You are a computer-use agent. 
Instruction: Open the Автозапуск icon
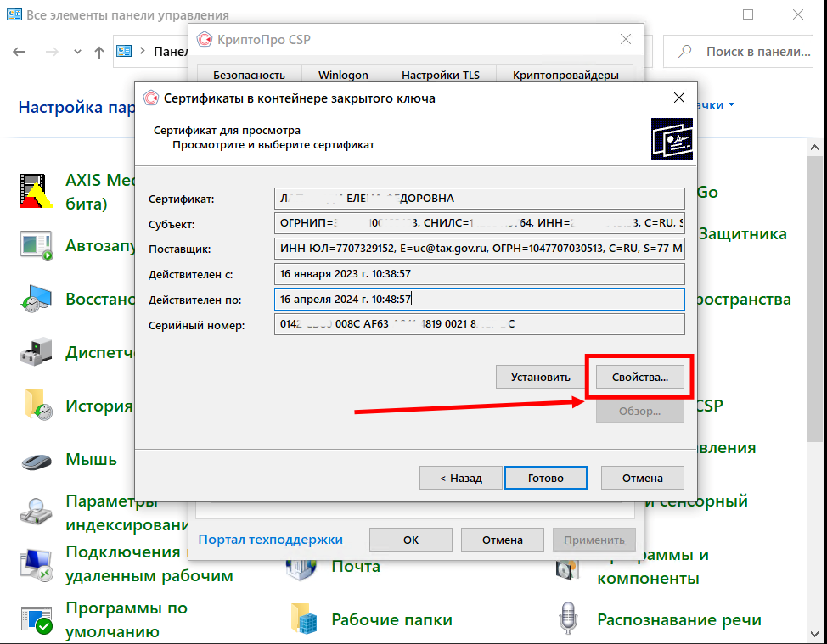tap(36, 245)
